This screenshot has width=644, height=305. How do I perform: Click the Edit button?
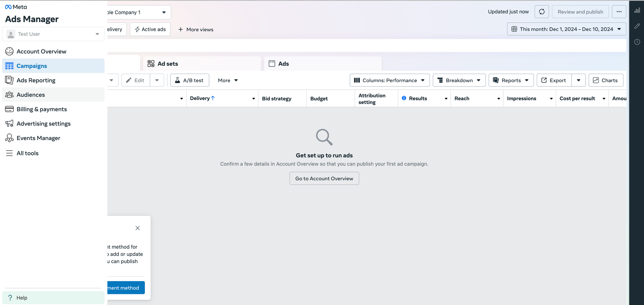tap(136, 80)
